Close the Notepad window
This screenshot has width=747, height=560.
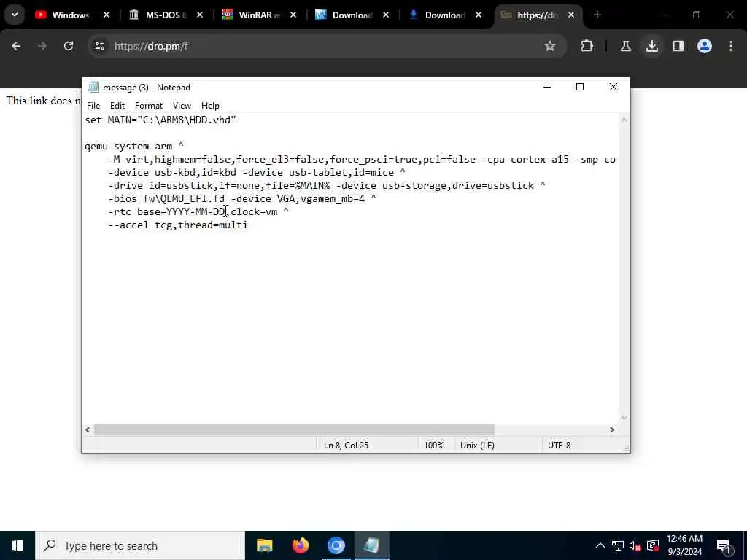613,87
